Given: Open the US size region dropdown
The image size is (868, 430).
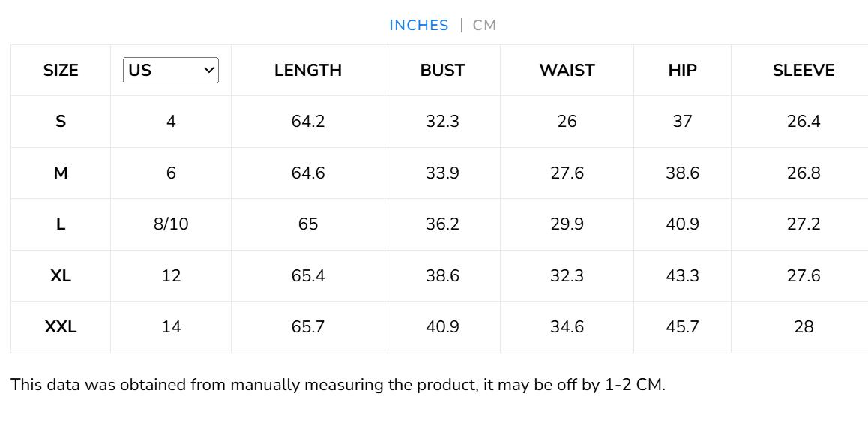Looking at the screenshot, I should tap(171, 70).
